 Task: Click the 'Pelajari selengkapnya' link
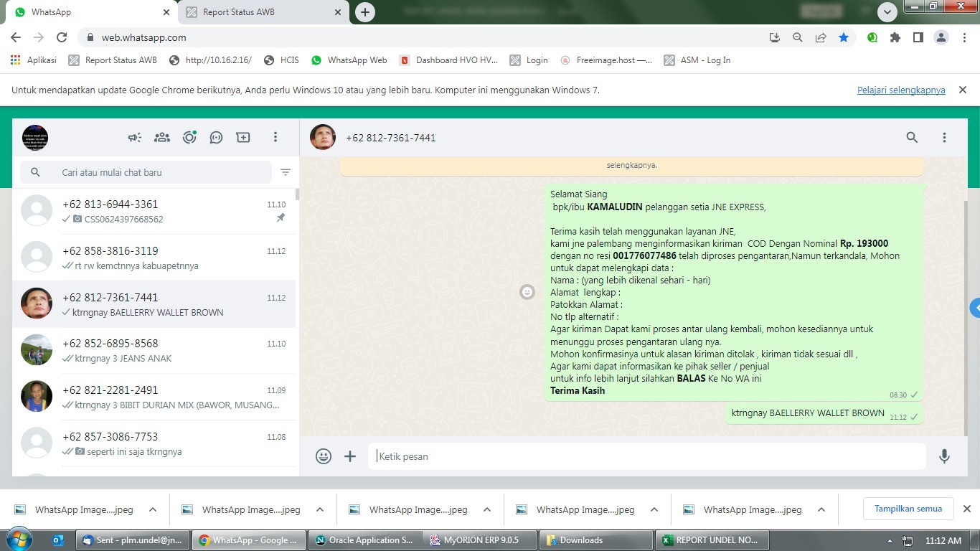pyautogui.click(x=901, y=90)
